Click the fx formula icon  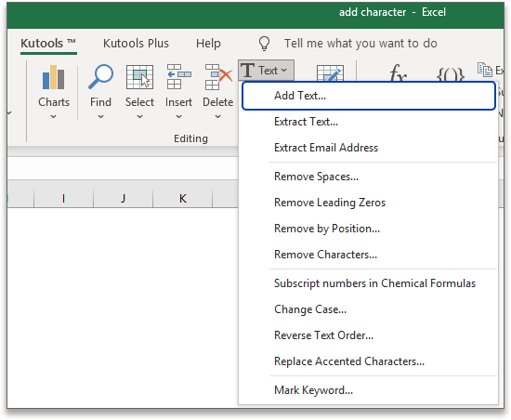click(399, 73)
